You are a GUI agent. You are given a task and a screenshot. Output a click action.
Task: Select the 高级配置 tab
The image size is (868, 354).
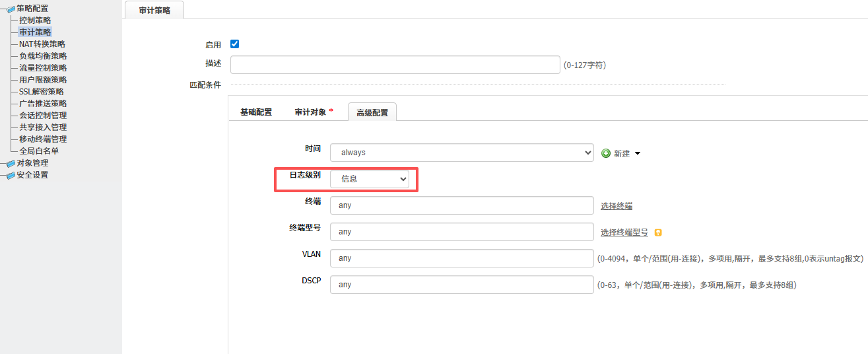(372, 113)
